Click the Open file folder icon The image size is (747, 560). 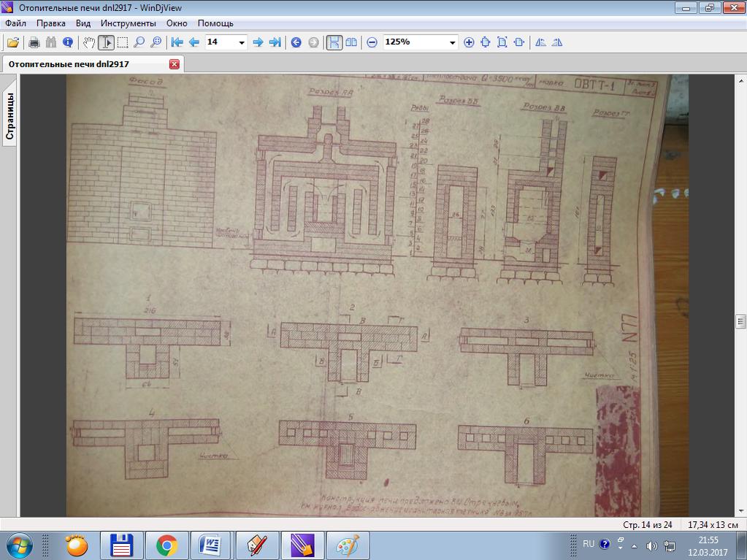13,42
